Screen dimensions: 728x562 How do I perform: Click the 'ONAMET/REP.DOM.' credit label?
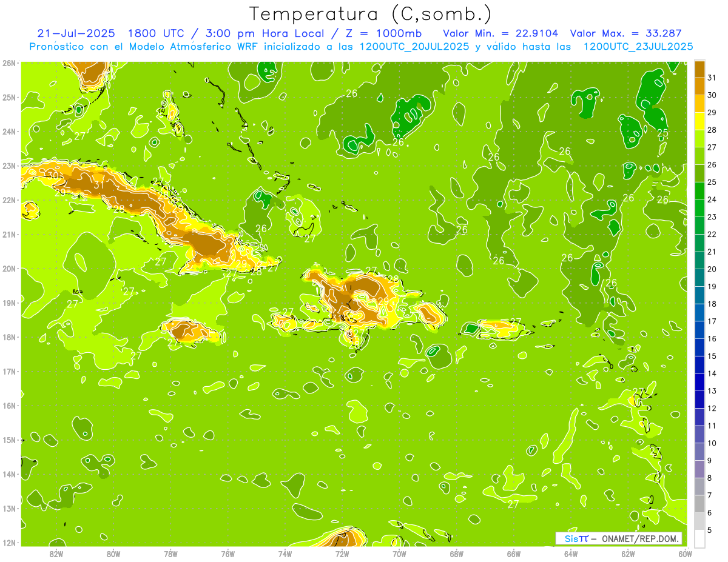640,538
